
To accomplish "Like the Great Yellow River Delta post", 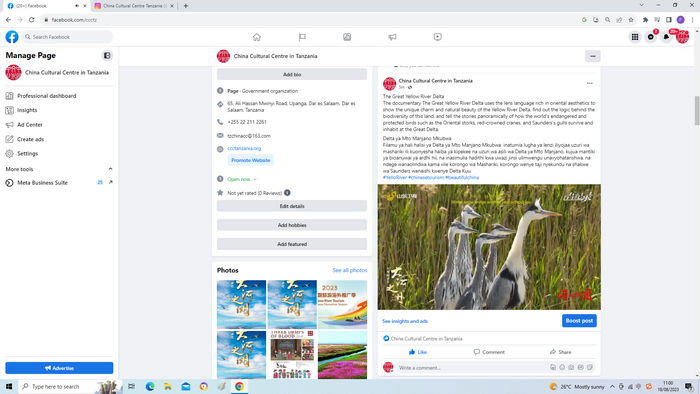I will [418, 352].
